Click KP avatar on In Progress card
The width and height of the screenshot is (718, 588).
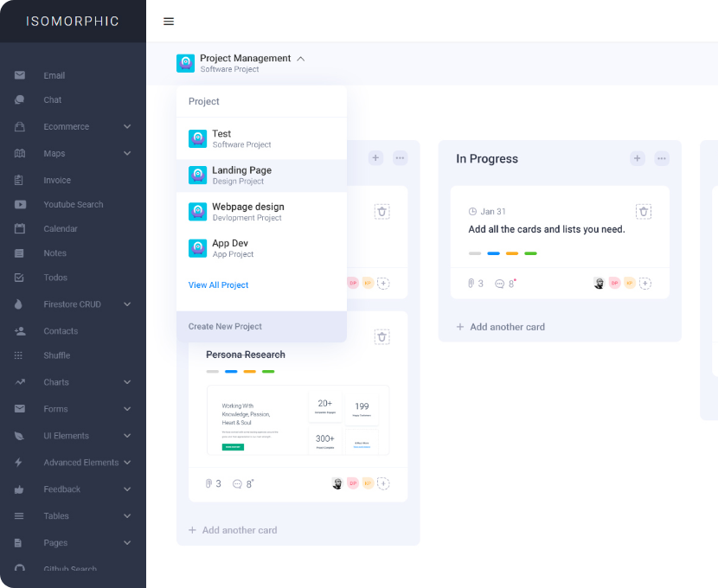630,284
